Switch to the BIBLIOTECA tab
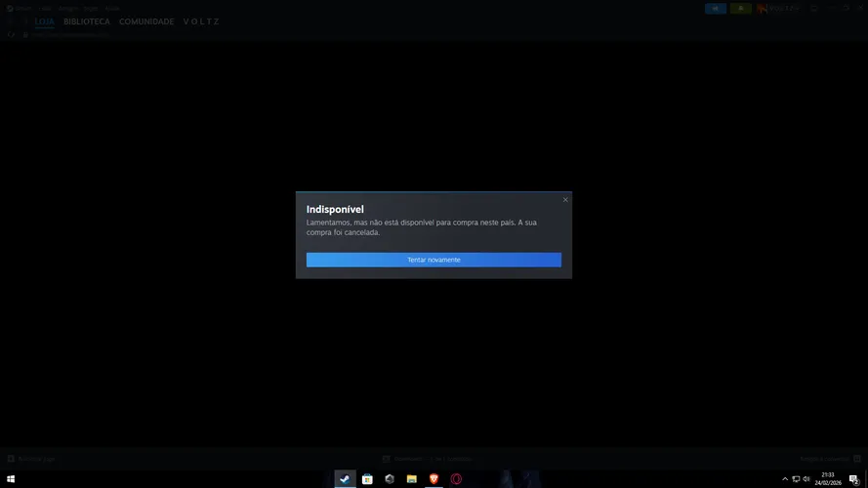The width and height of the screenshot is (868, 488). tap(86, 21)
